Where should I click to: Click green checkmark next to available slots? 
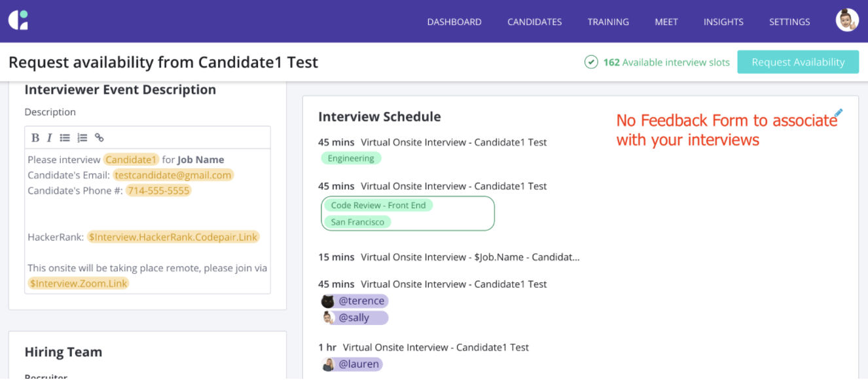click(x=591, y=62)
